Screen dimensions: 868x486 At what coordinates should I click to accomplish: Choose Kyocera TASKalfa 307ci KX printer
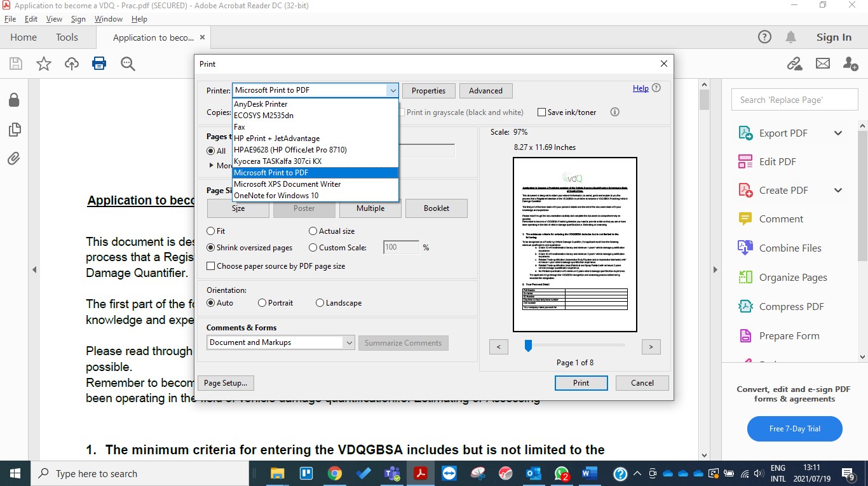tap(315, 161)
